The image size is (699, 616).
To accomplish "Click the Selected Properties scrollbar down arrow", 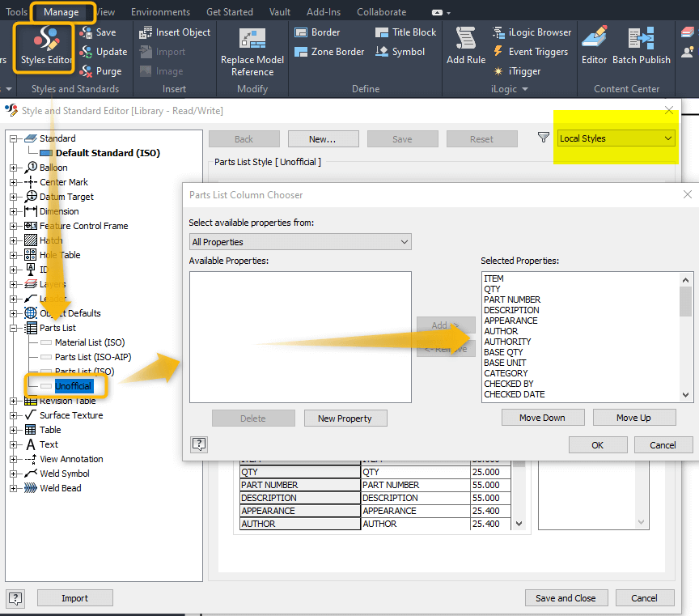I will pos(685,395).
